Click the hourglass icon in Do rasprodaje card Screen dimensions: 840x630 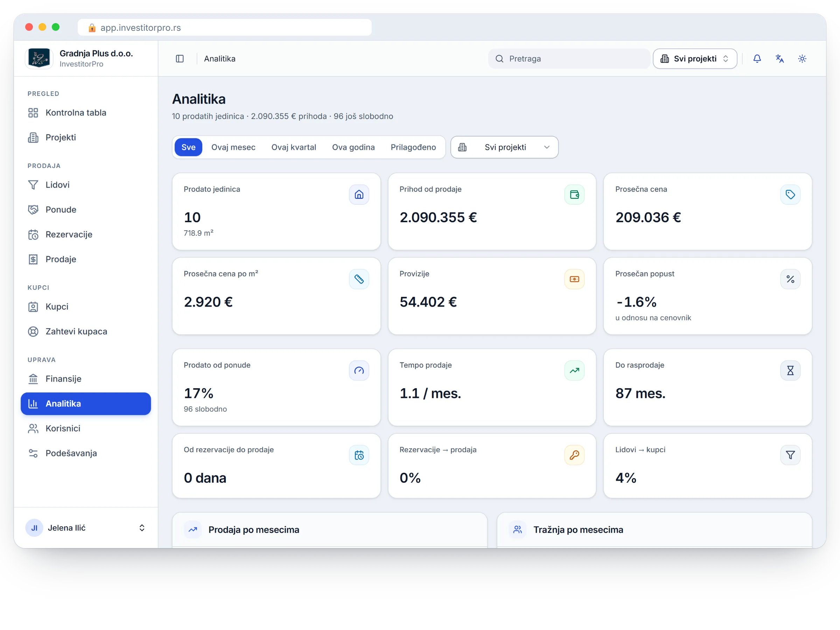(790, 370)
